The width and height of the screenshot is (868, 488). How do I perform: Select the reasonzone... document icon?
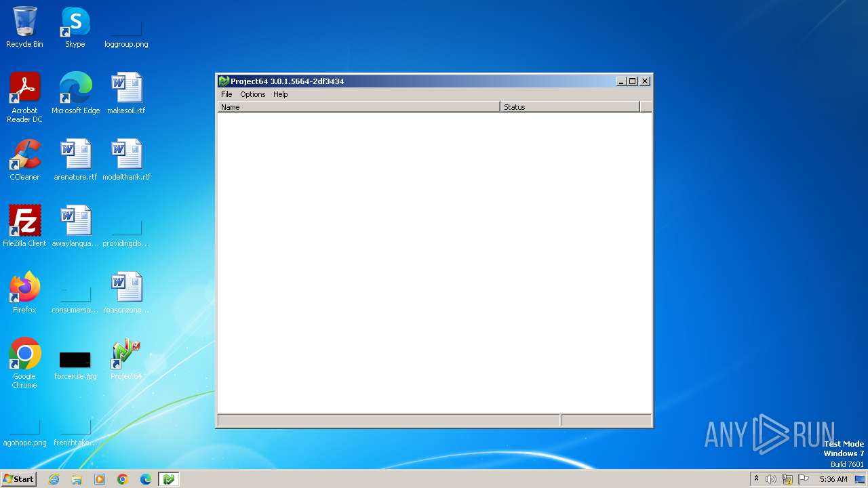click(126, 293)
